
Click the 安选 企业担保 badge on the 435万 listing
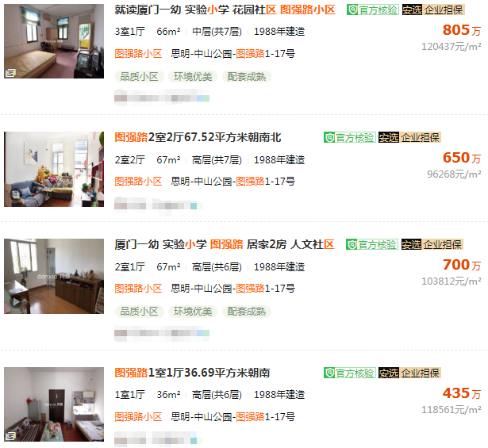409,373
